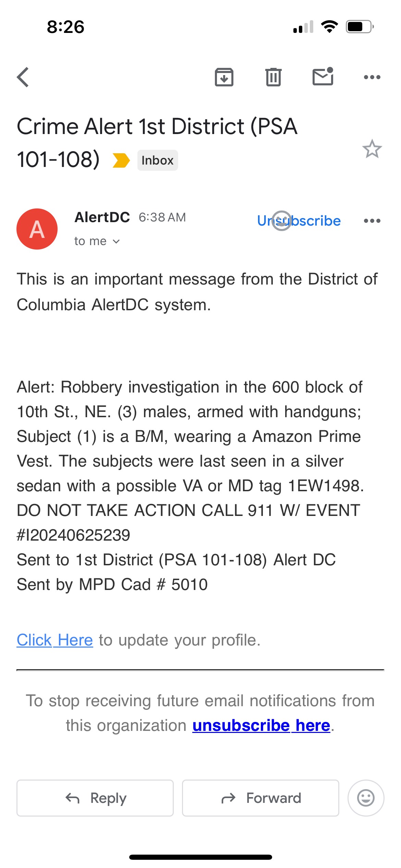Tap the sender name AlertDC

point(102,217)
